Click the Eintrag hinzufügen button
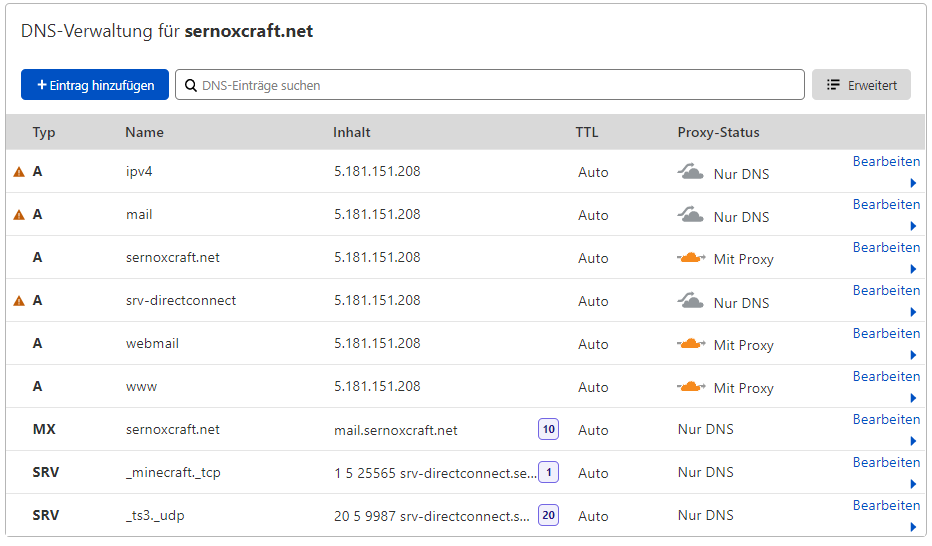The width and height of the screenshot is (932, 546). [95, 85]
